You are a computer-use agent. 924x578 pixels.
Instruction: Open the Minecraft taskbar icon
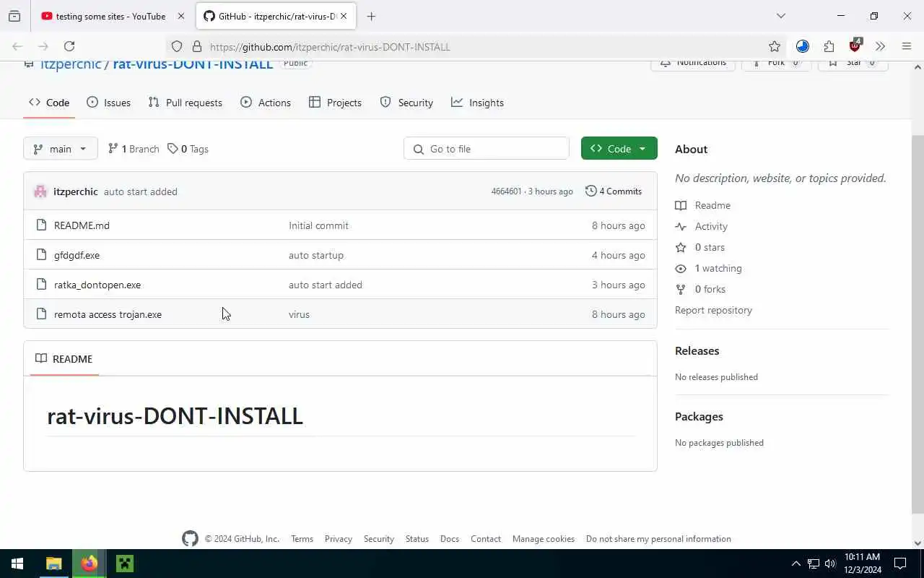(x=125, y=564)
